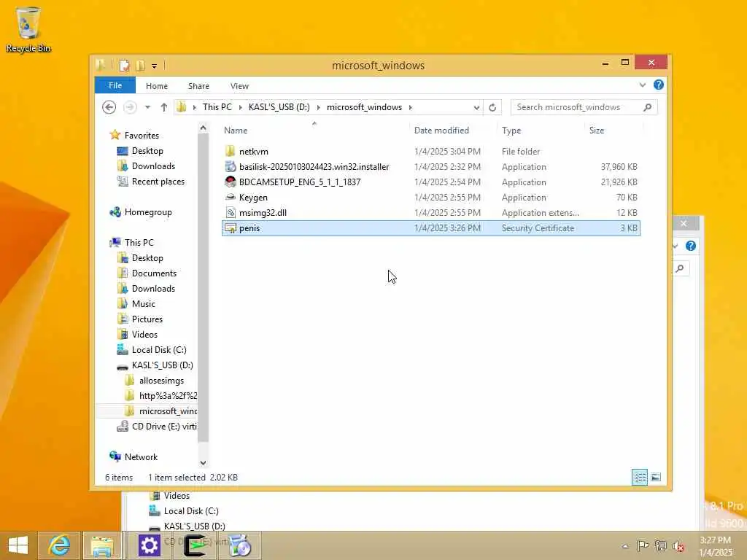747x560 pixels.
Task: Click This PC in the address bar
Action: [217, 107]
